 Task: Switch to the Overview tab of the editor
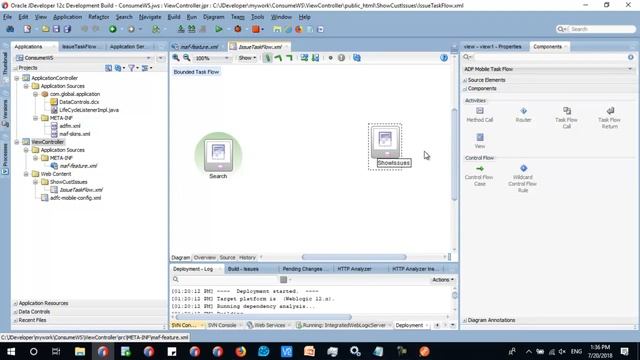[x=204, y=258]
